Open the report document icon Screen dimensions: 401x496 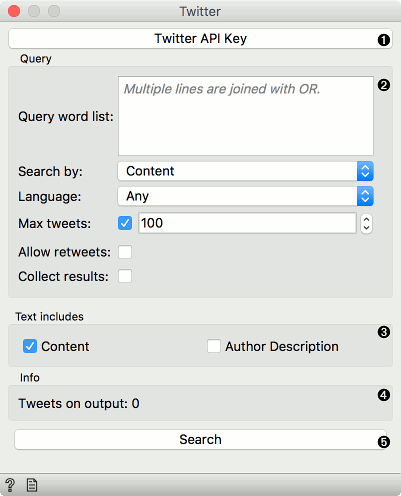(32, 485)
